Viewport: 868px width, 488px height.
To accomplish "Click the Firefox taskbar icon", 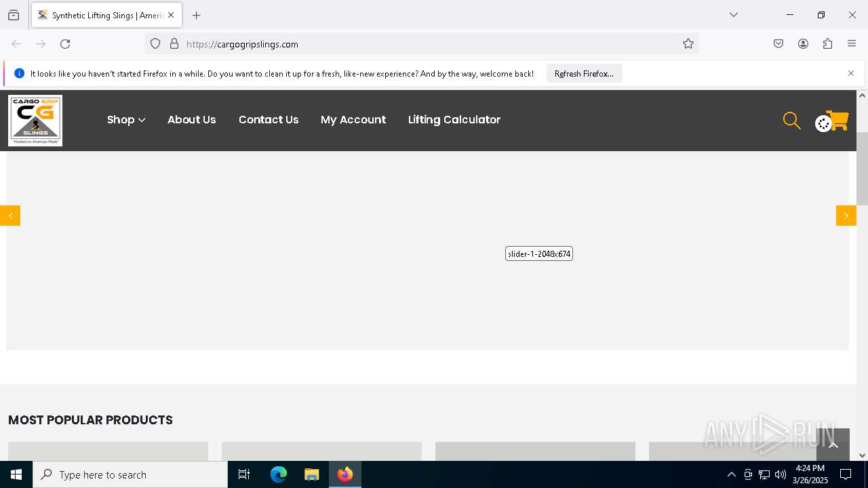I will [x=345, y=474].
